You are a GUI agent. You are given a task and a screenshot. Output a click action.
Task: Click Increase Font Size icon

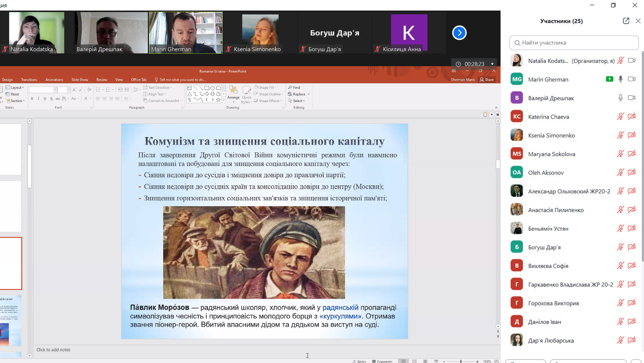click(x=74, y=90)
